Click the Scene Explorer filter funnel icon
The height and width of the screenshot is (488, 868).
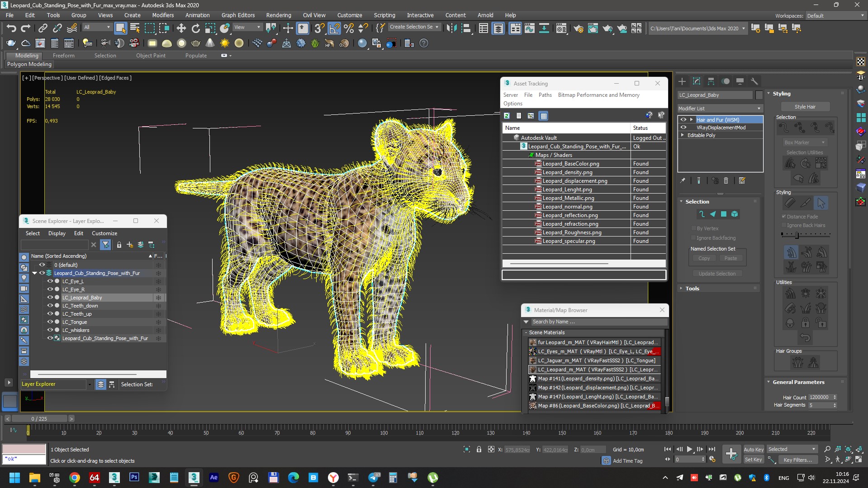pyautogui.click(x=105, y=245)
